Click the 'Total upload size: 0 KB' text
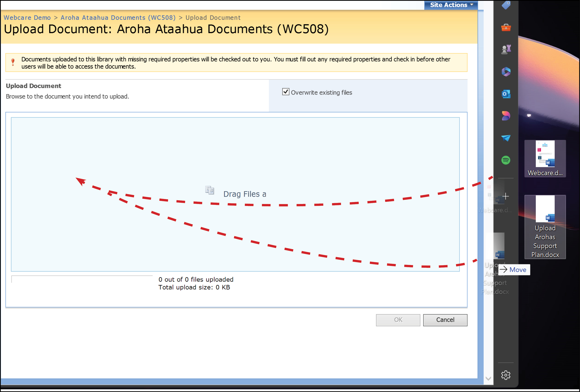Screen dimensions: 580x392 click(194, 287)
